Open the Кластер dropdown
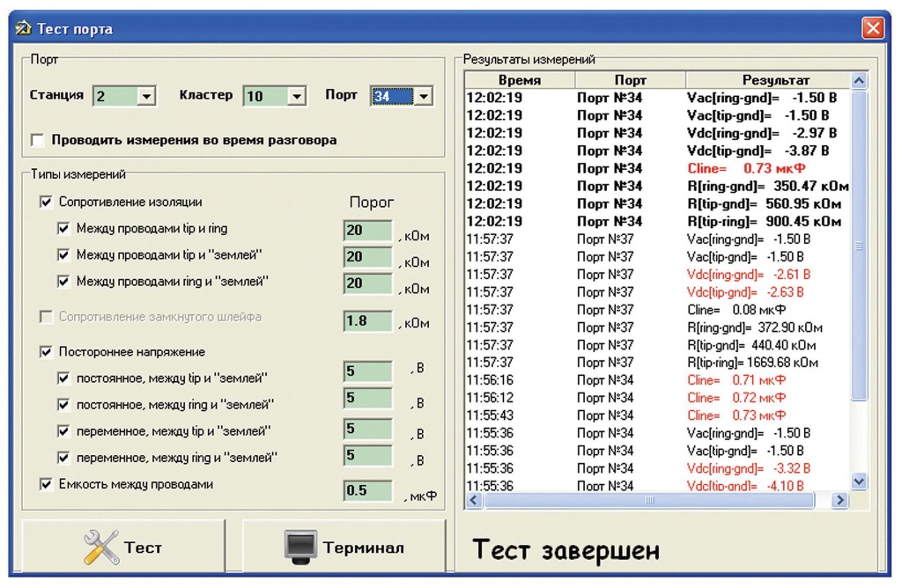Screen dimensions: 902x588 pos(296,96)
